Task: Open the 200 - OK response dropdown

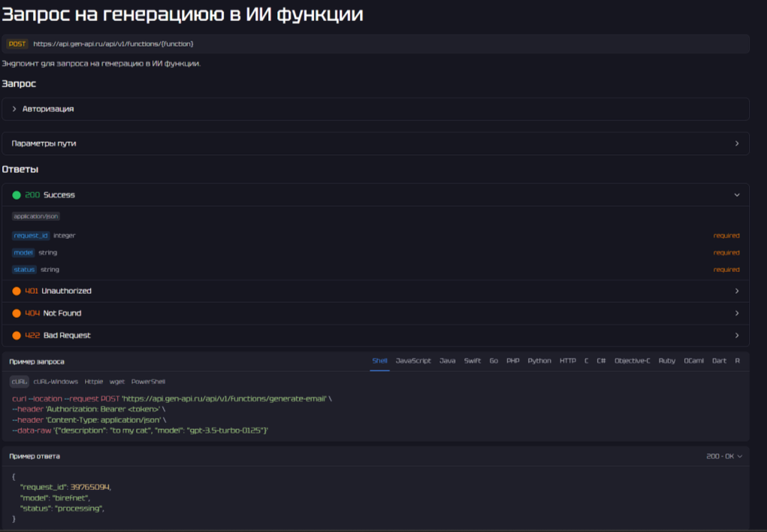Action: 724,456
